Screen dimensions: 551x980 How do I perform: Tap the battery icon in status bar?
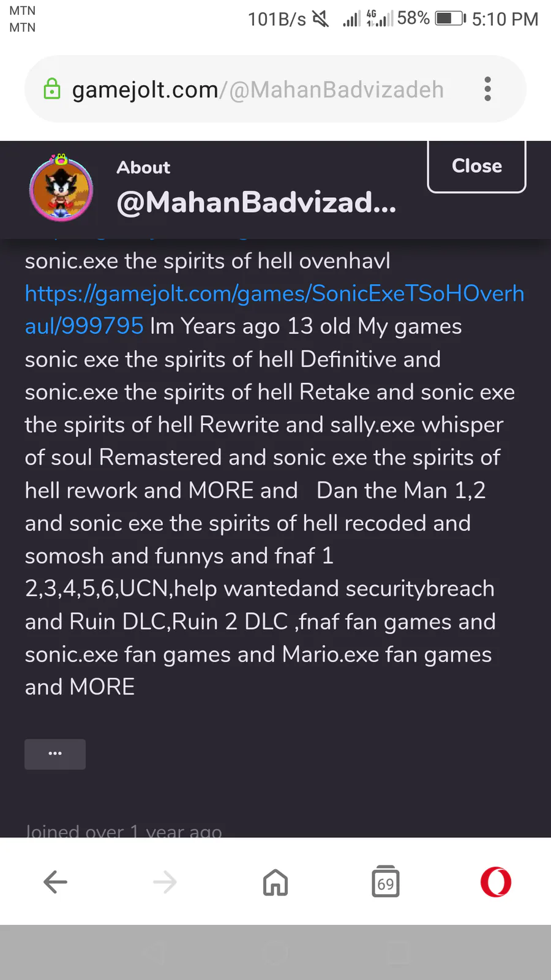tap(450, 19)
